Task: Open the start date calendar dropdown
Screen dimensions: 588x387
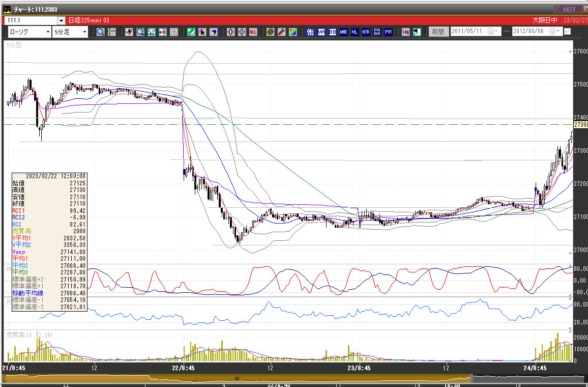Action: (493, 31)
